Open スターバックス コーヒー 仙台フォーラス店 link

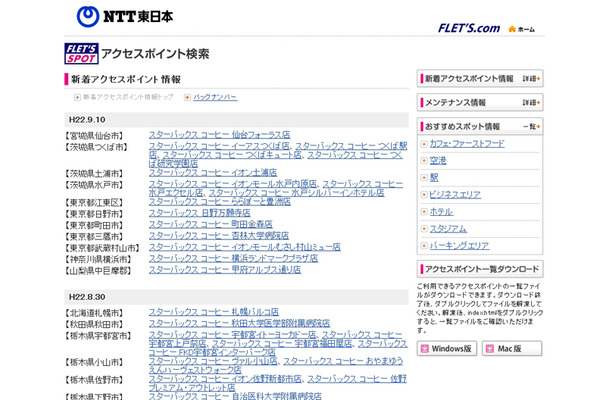coord(219,135)
